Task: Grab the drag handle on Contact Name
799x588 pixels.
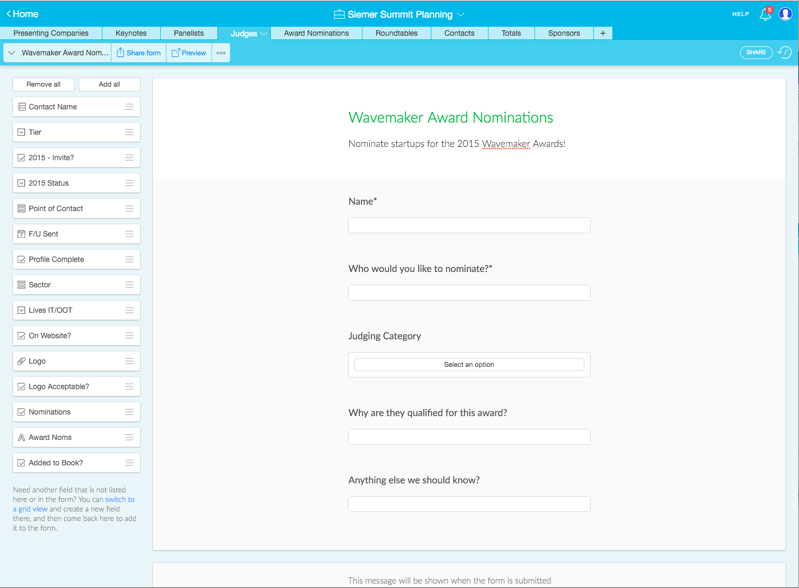Action: click(129, 106)
